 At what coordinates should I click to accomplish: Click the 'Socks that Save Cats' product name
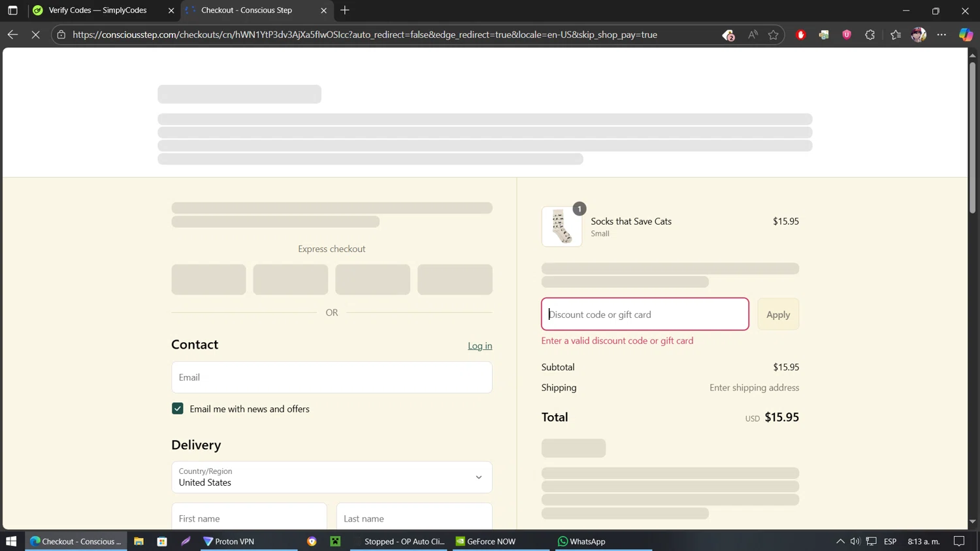[631, 221]
